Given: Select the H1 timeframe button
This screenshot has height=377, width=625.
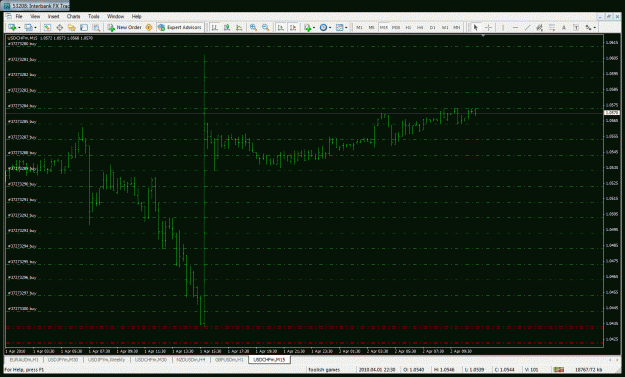Looking at the screenshot, I should 408,27.
